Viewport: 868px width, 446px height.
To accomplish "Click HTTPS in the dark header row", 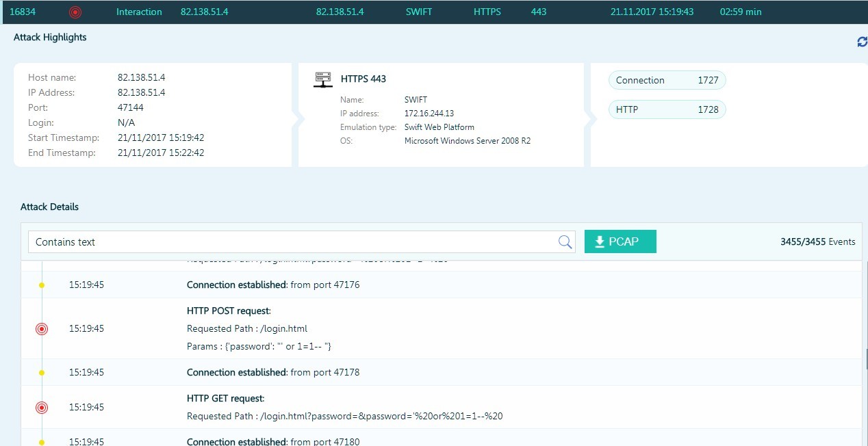I will (x=487, y=12).
